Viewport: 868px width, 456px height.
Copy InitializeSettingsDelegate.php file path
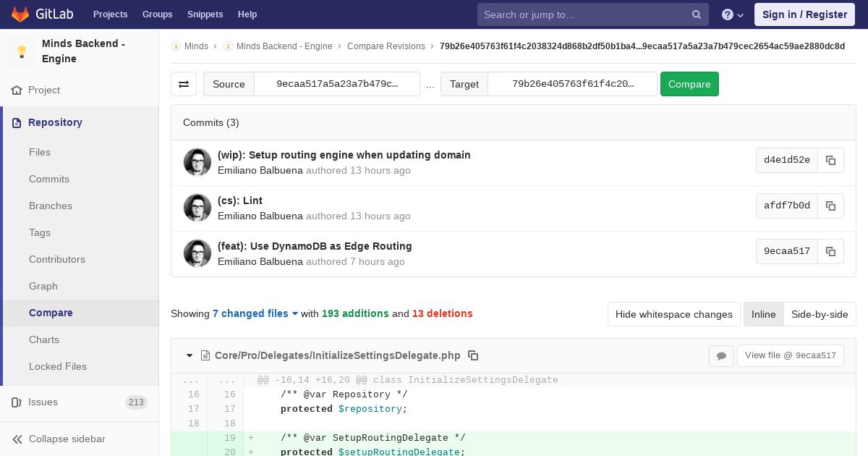click(473, 355)
